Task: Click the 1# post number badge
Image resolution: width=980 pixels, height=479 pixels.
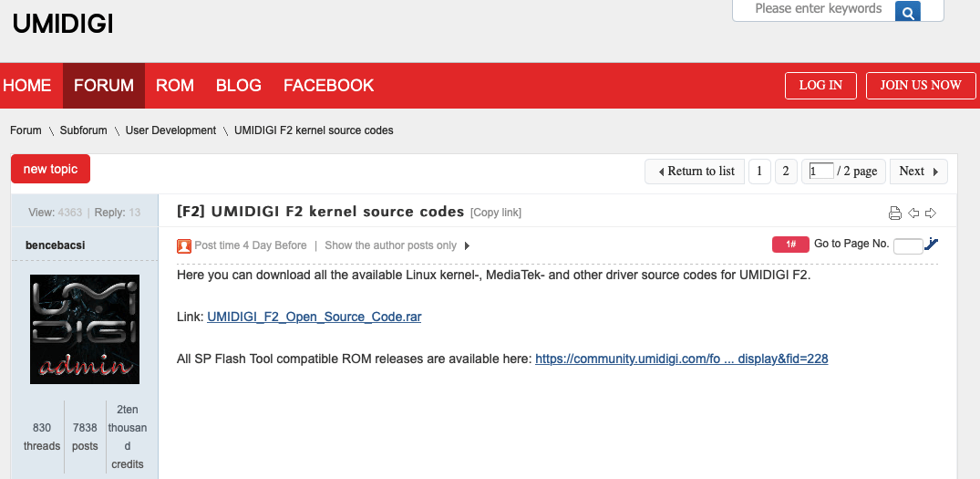Action: (790, 245)
